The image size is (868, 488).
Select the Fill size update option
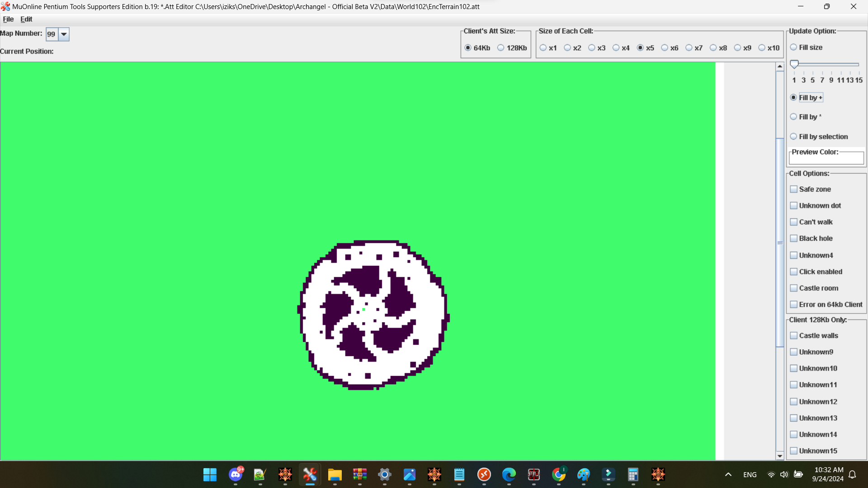806,47
